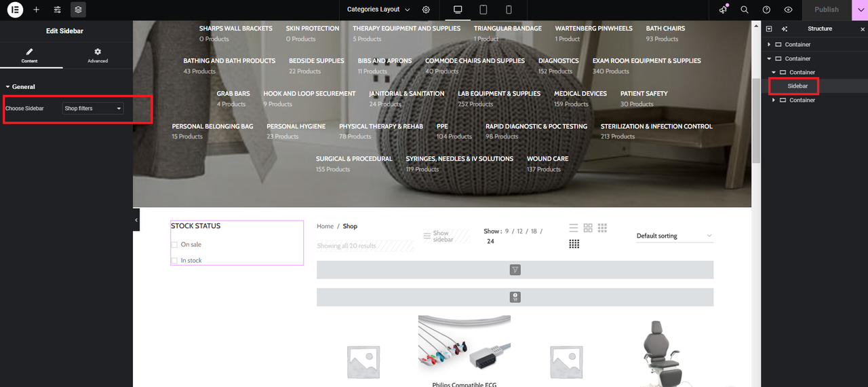The height and width of the screenshot is (387, 868).
Task: Collapse the nested third Container
Action: pyautogui.click(x=774, y=73)
